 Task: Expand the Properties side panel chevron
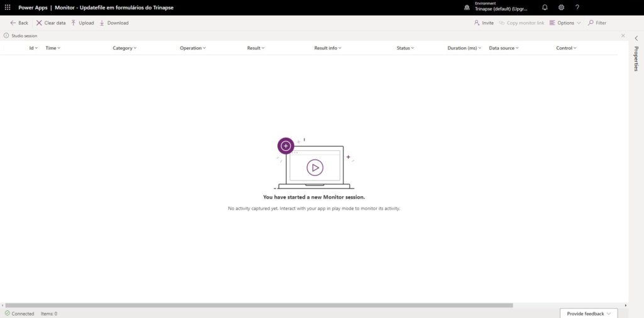click(x=636, y=38)
